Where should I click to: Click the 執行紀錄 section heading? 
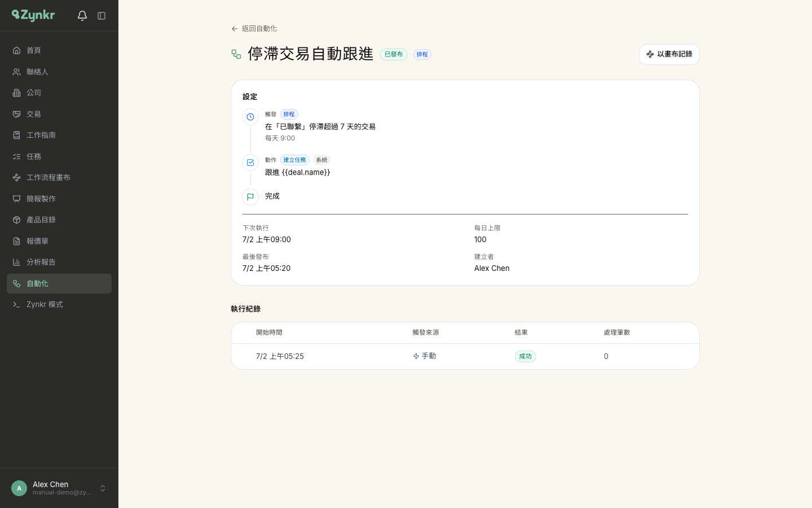coord(246,309)
